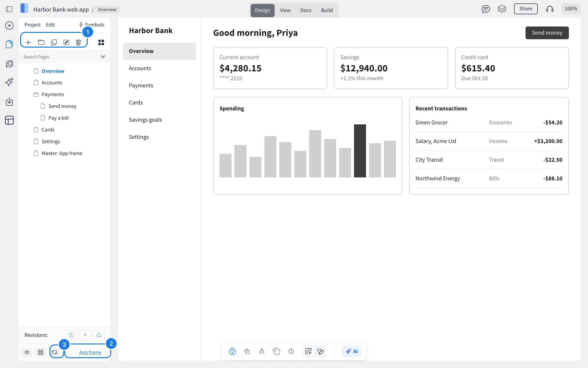Open the 100% zoom level dropdown

[571, 9]
